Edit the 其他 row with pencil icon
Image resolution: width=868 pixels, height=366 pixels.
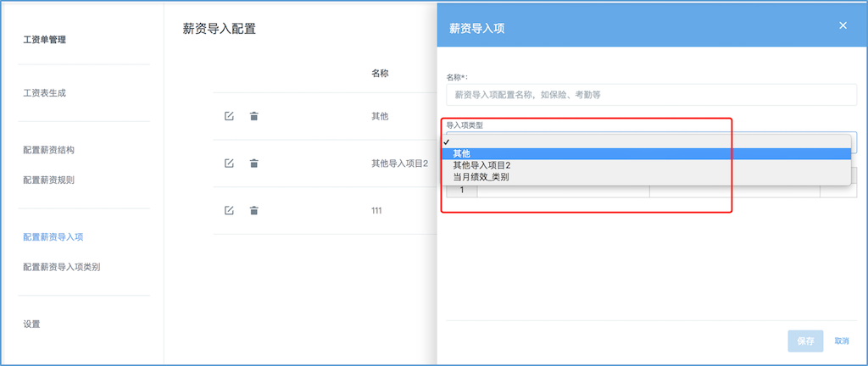click(x=229, y=116)
